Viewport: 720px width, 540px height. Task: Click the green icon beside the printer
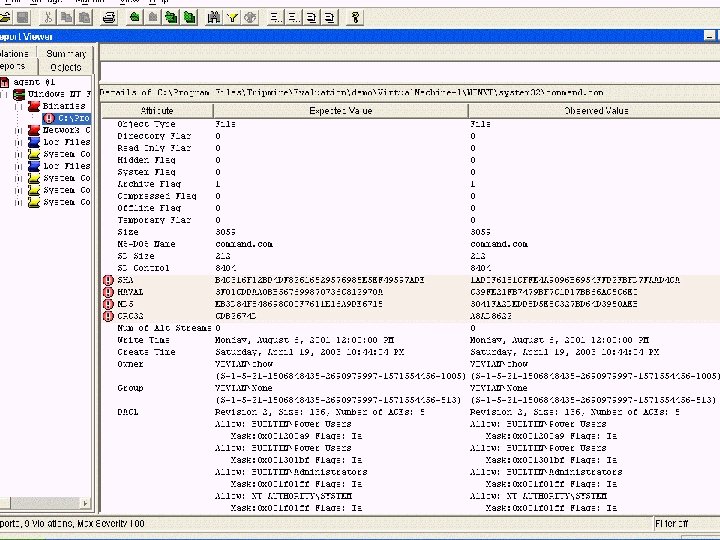(135, 18)
